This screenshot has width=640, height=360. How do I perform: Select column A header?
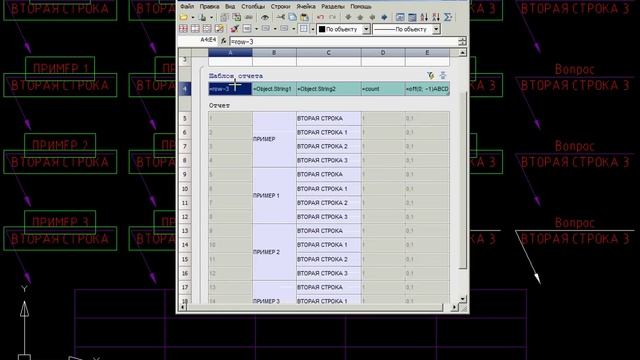(x=230, y=53)
